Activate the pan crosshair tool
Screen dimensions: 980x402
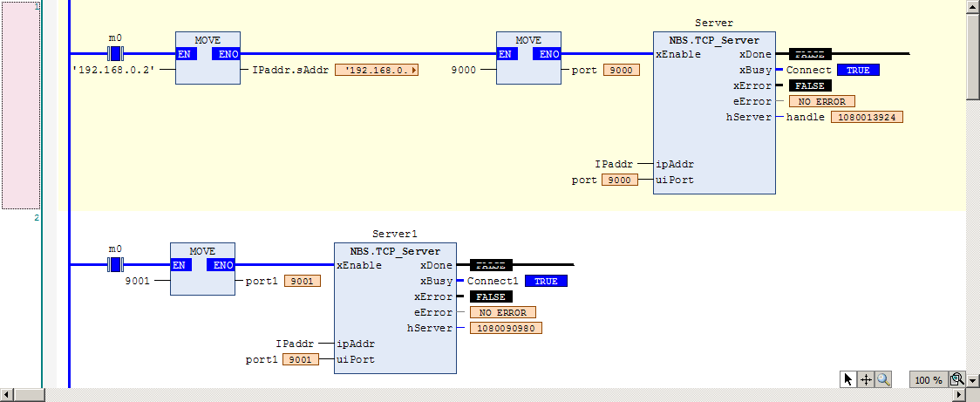pos(866,378)
